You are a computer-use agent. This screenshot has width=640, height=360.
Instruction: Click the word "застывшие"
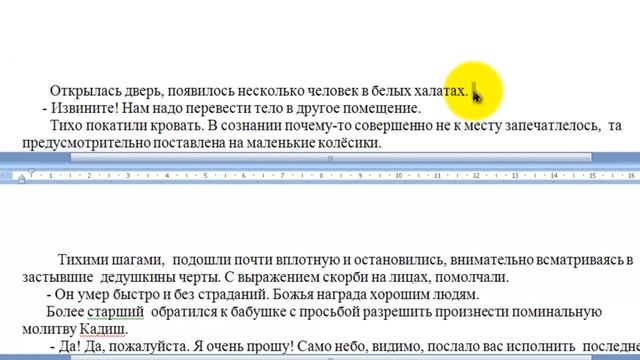(x=58, y=278)
